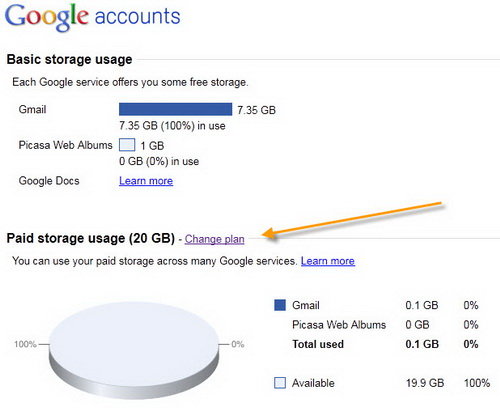Click the Google Docs label
Image resolution: width=500 pixels, height=412 pixels.
(49, 181)
